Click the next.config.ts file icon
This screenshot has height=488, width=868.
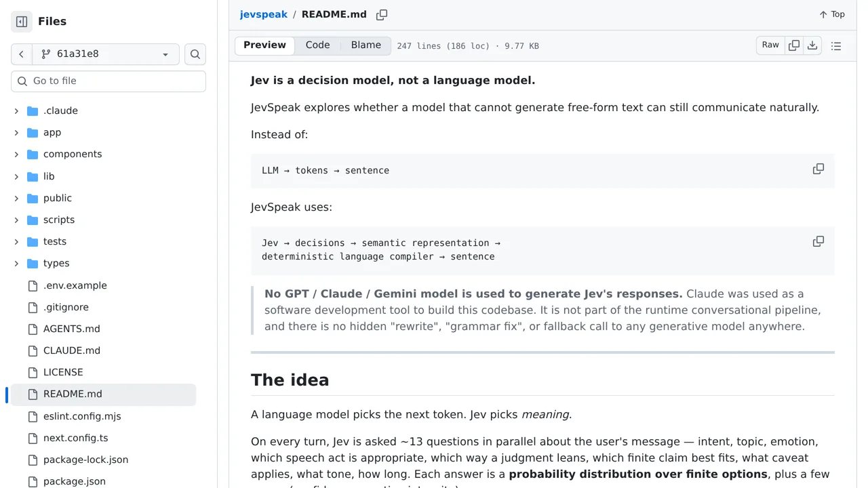coord(33,438)
